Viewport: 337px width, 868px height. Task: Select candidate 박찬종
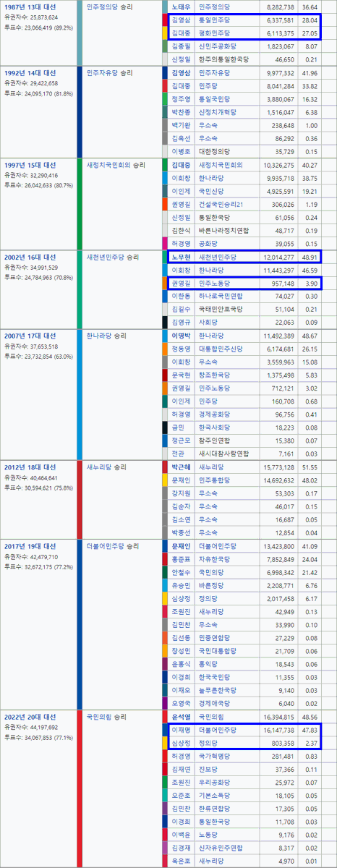click(x=182, y=112)
